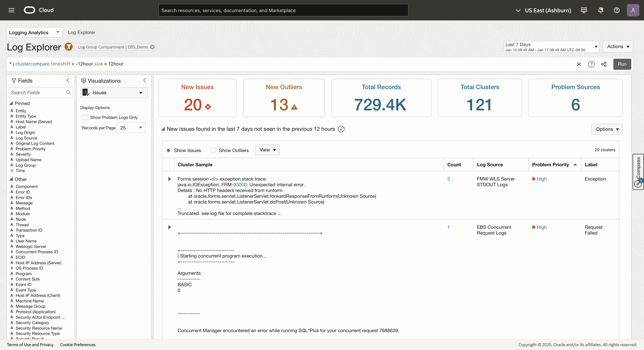The width and height of the screenshot is (644, 350).
Task: Select the Show Issues radio button
Action: tap(168, 150)
